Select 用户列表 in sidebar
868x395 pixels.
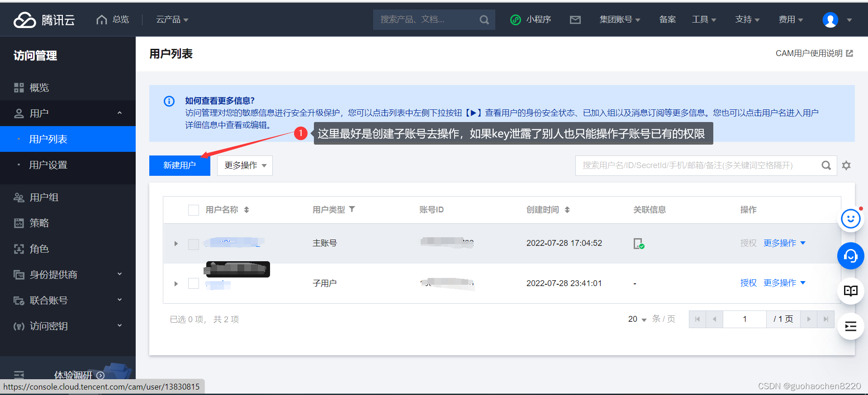[68, 139]
